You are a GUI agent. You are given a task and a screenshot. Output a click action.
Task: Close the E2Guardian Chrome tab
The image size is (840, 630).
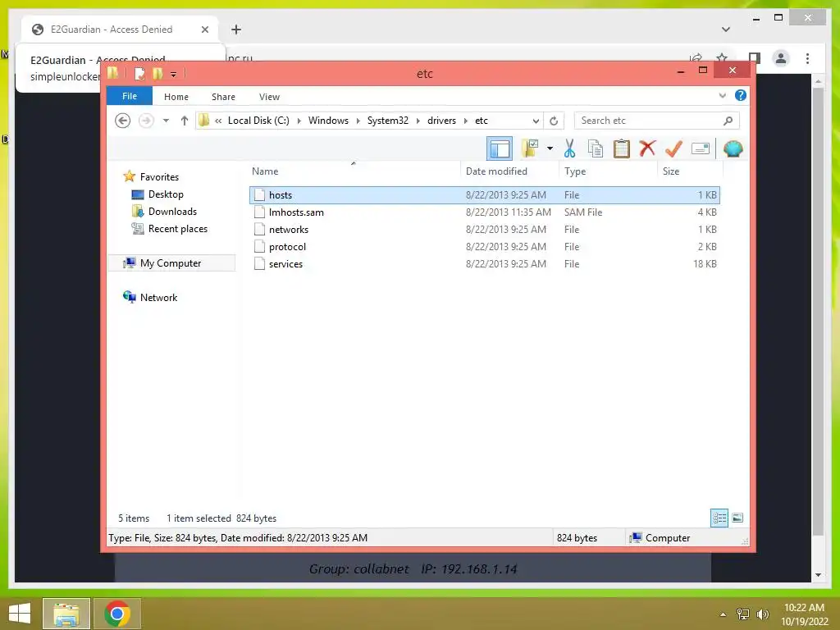(x=204, y=30)
